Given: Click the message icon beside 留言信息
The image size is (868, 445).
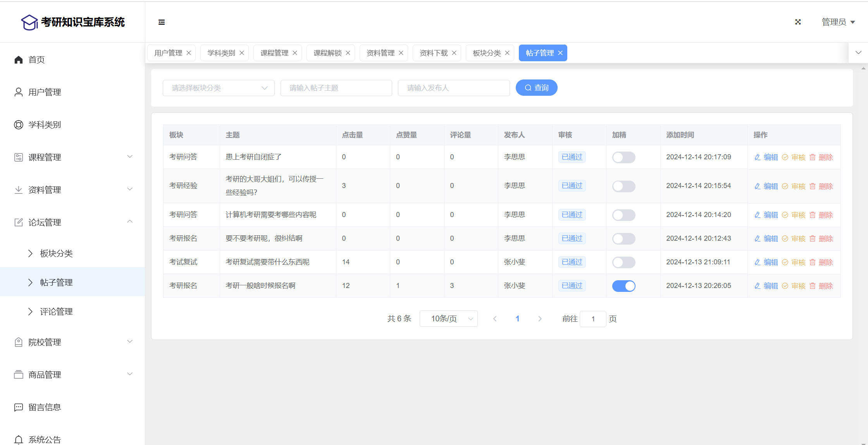Looking at the screenshot, I should 19,407.
